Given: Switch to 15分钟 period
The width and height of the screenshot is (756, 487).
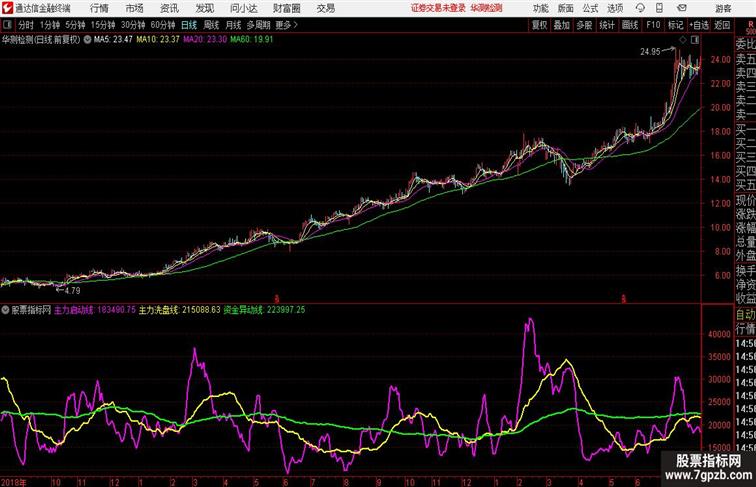Looking at the screenshot, I should (103, 25).
